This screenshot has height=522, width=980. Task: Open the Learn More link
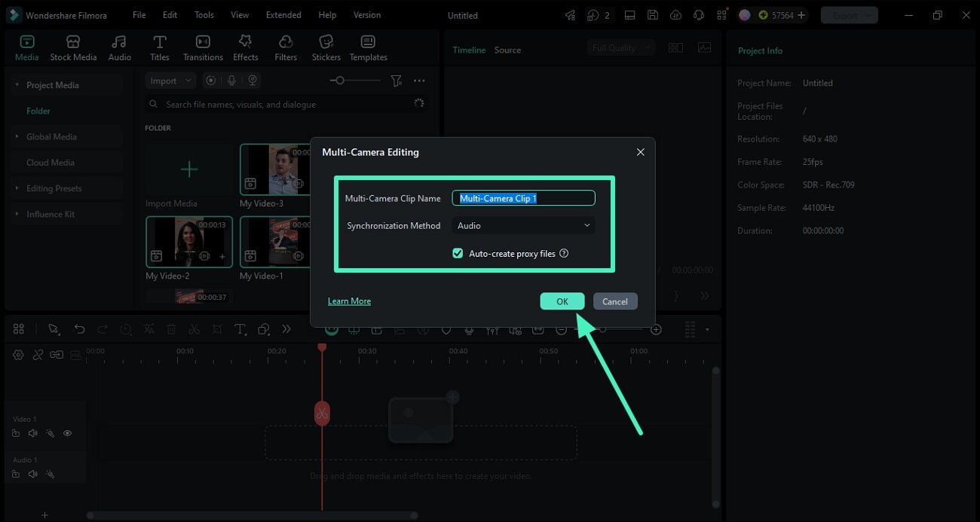349,301
